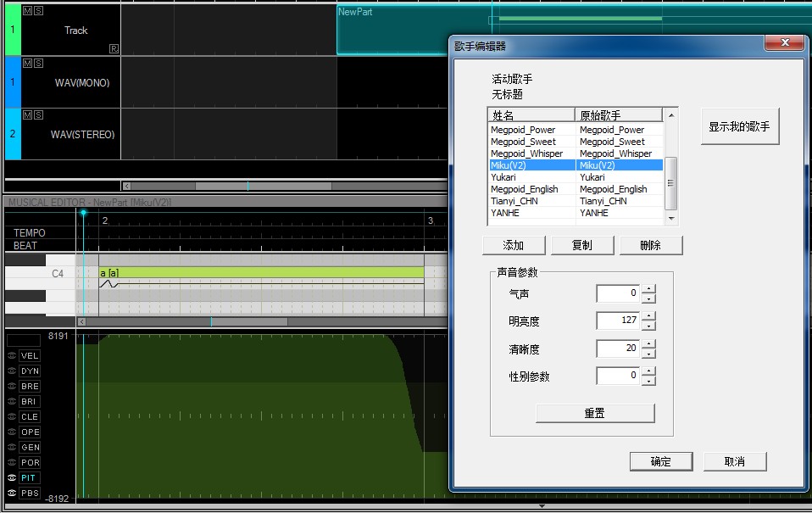The height and width of the screenshot is (513, 812).
Task: Toggle the eye icon beside PIT
Action: coord(12,477)
